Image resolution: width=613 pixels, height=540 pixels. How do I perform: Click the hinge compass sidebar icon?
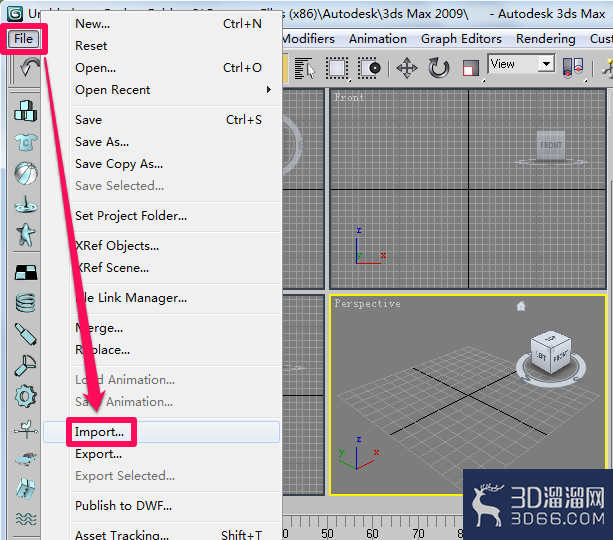(x=26, y=365)
